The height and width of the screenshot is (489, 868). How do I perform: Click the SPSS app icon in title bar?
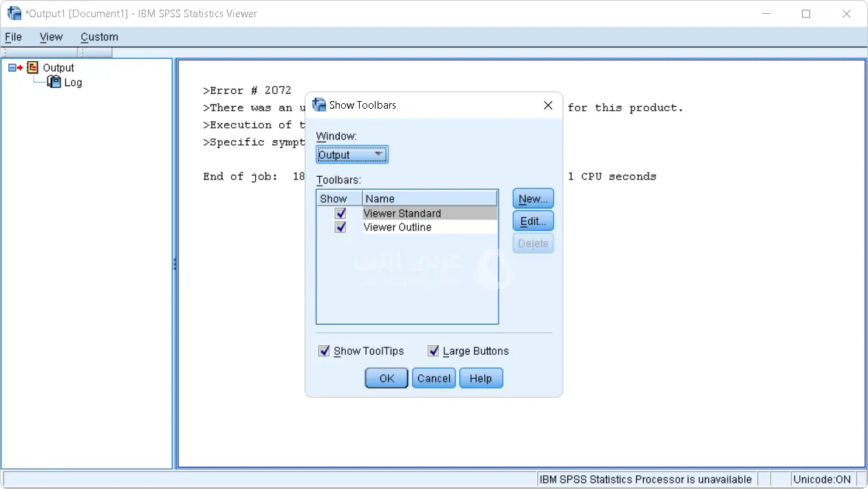point(14,13)
